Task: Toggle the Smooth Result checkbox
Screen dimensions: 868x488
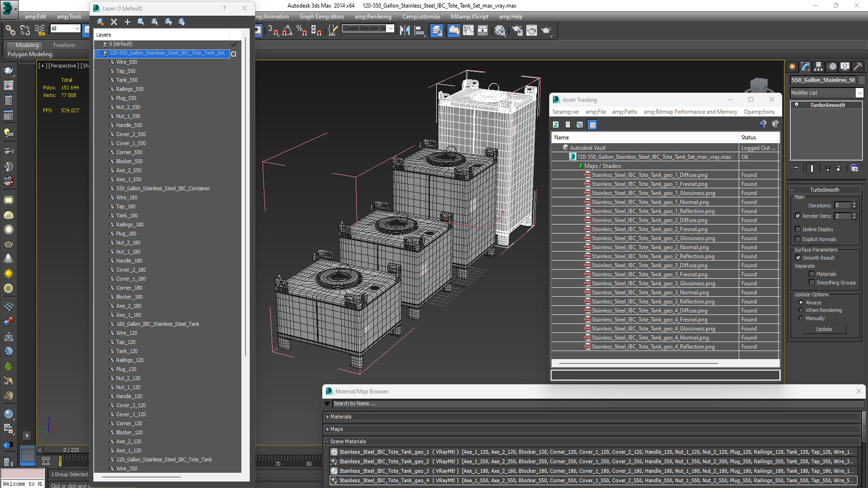Action: [x=798, y=258]
